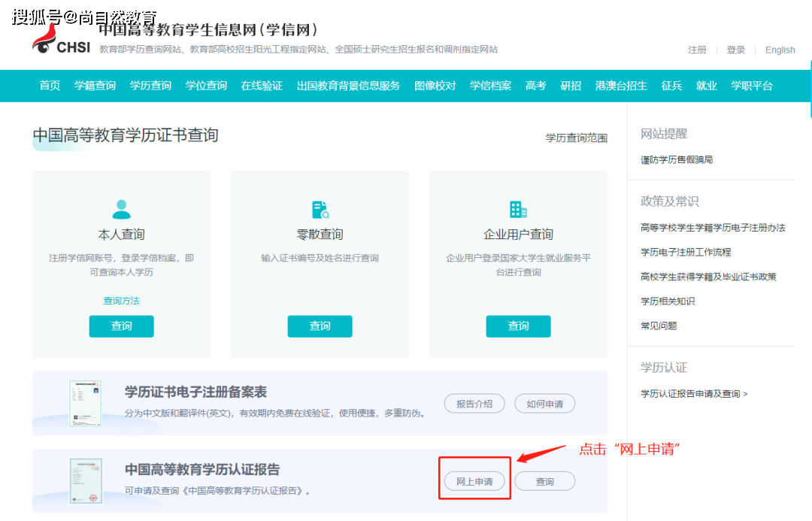This screenshot has height=521, width=812.
Task: Switch to the 学籍查询 tab
Action: pyautogui.click(x=95, y=86)
